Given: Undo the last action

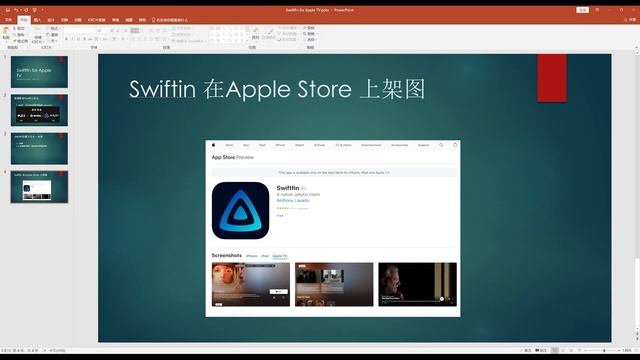Looking at the screenshot, I should 16,10.
